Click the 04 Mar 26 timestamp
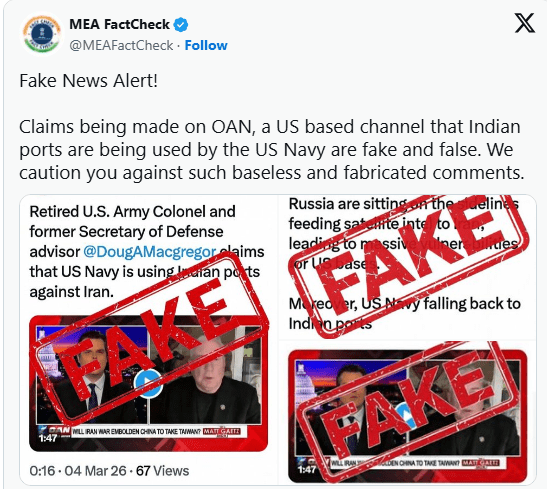Viewport: 547px width, 489px height. pos(95,471)
